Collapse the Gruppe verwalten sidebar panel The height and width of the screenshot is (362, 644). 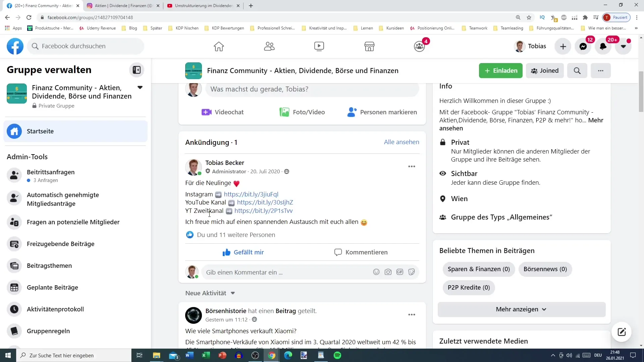pyautogui.click(x=137, y=70)
